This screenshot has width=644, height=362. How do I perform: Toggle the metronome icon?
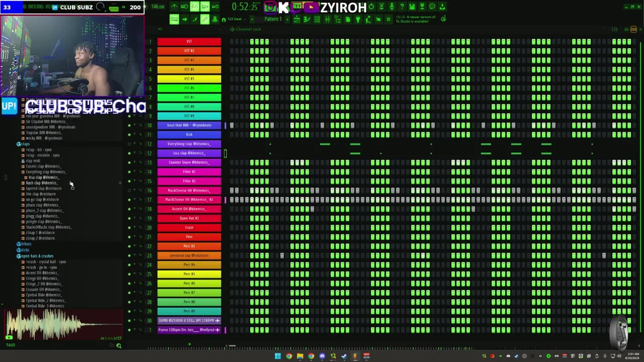[175, 7]
